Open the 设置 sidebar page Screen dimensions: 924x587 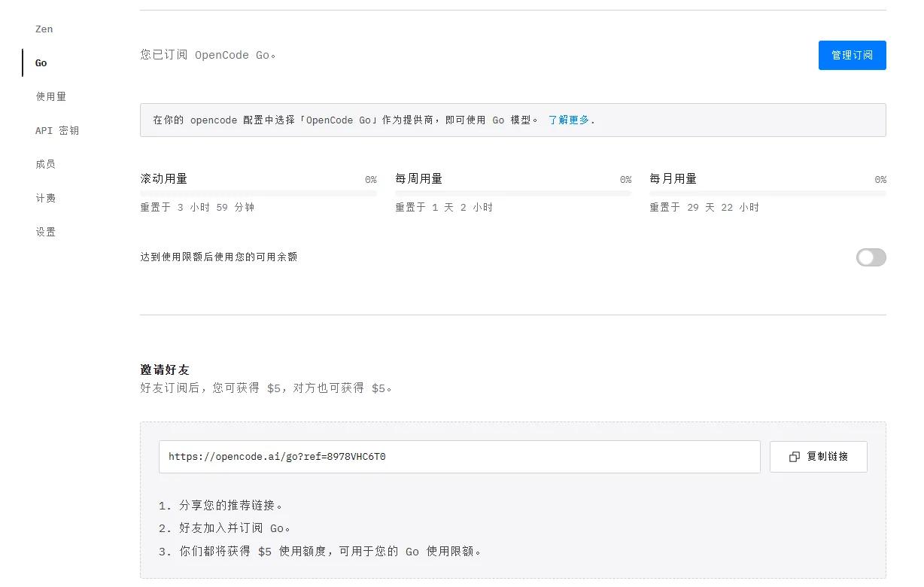click(45, 232)
